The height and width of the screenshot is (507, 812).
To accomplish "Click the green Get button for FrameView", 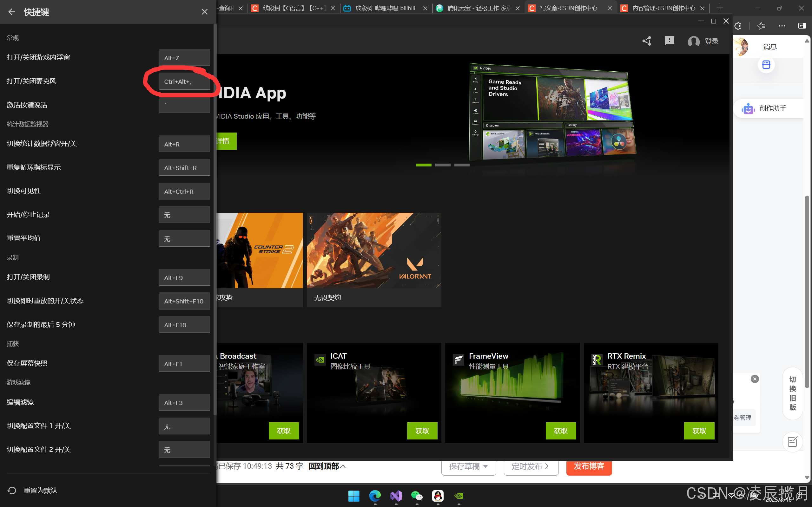I will pyautogui.click(x=560, y=431).
